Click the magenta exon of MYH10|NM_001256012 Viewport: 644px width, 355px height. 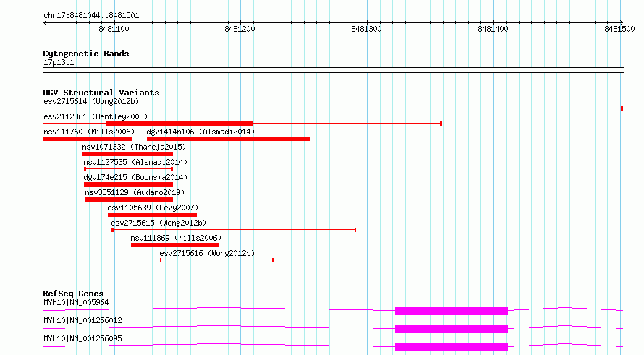(452, 329)
